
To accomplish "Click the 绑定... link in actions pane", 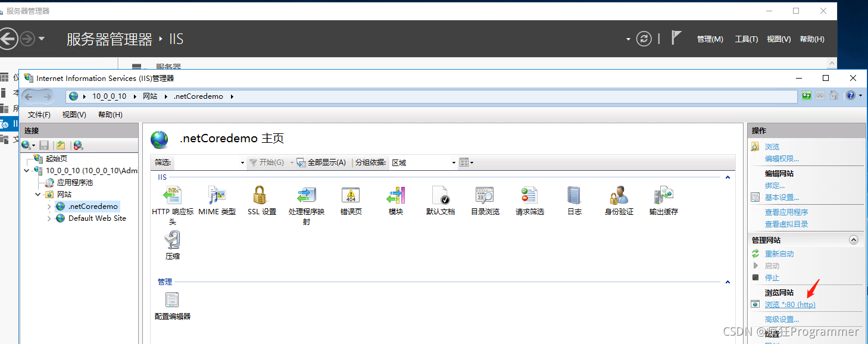I will pyautogui.click(x=775, y=186).
